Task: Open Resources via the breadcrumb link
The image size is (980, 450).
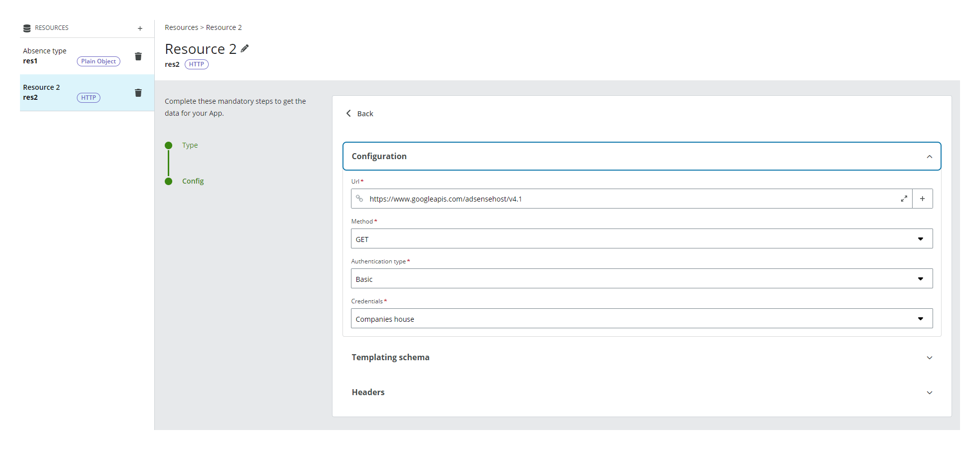Action: tap(181, 27)
